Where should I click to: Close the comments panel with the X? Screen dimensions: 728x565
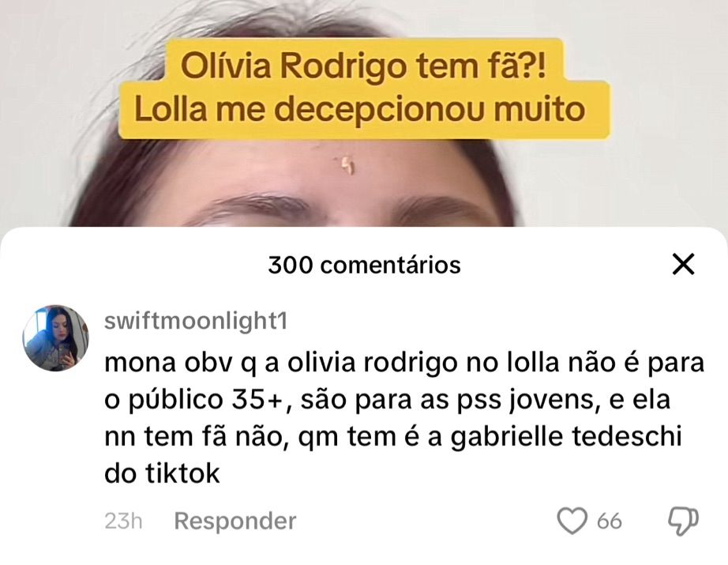[x=684, y=264]
